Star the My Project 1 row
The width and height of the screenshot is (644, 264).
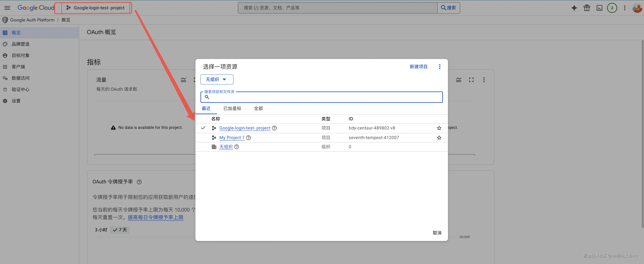click(x=439, y=138)
